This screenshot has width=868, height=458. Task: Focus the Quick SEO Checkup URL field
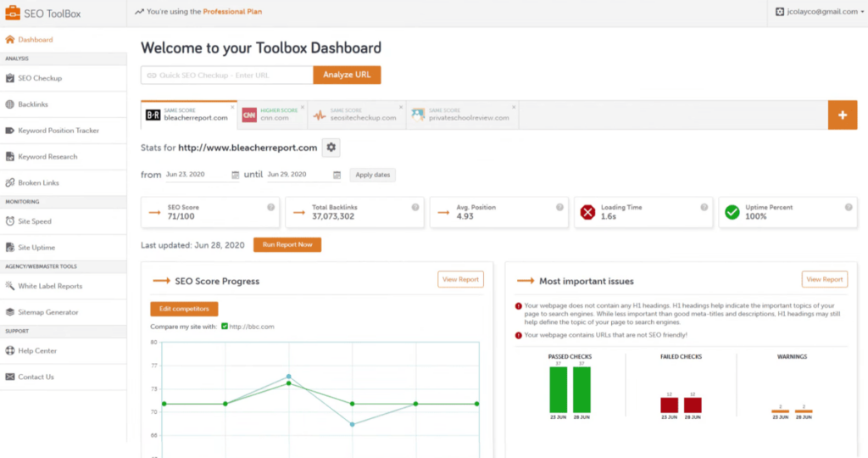point(227,75)
